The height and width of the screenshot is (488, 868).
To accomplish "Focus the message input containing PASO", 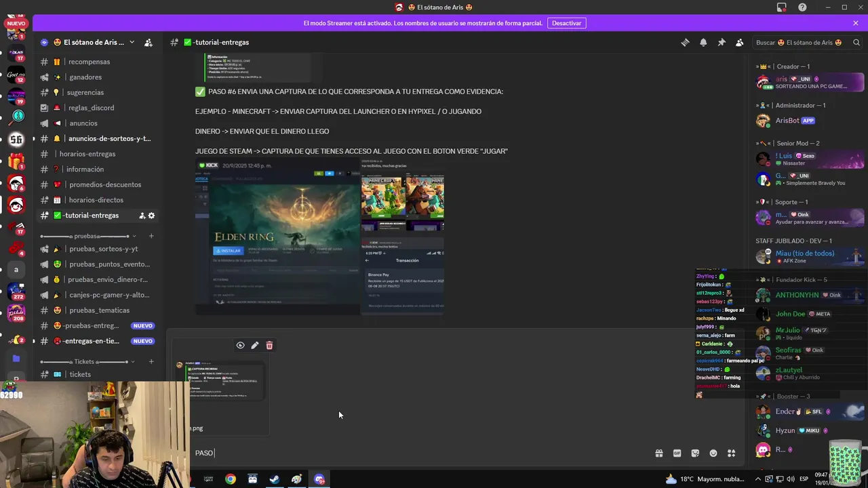I will [x=420, y=453].
